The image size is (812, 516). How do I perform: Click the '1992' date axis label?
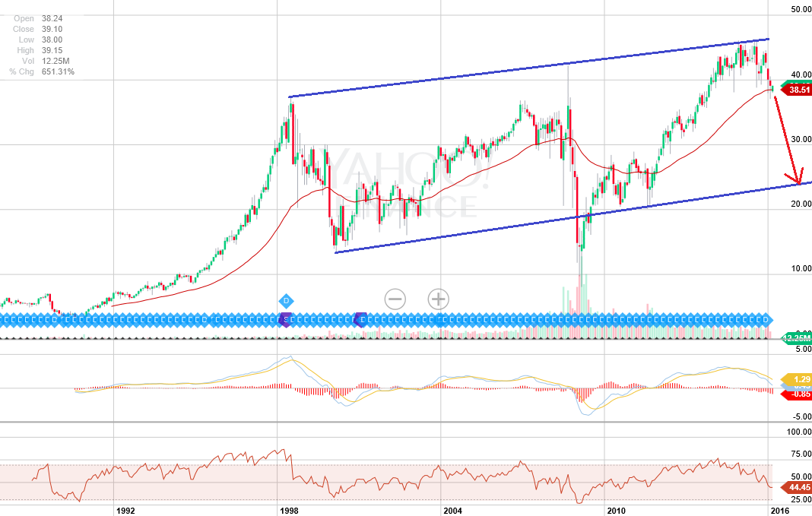126,511
